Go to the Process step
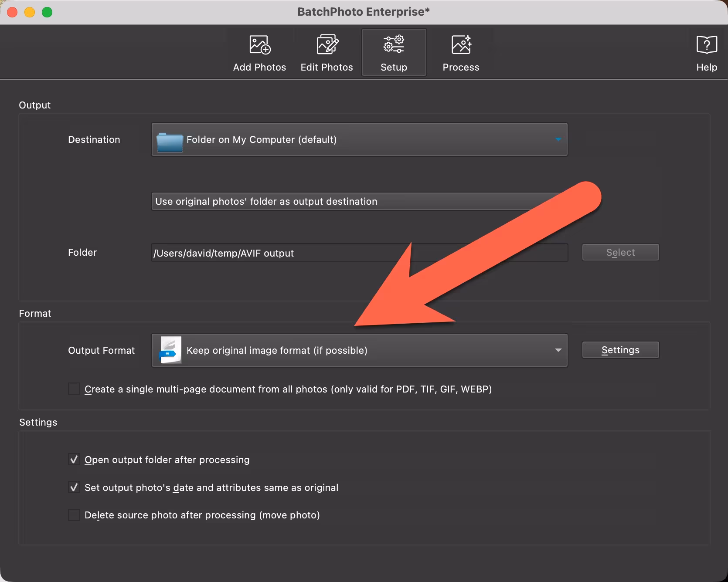This screenshot has width=728, height=582. (461, 53)
